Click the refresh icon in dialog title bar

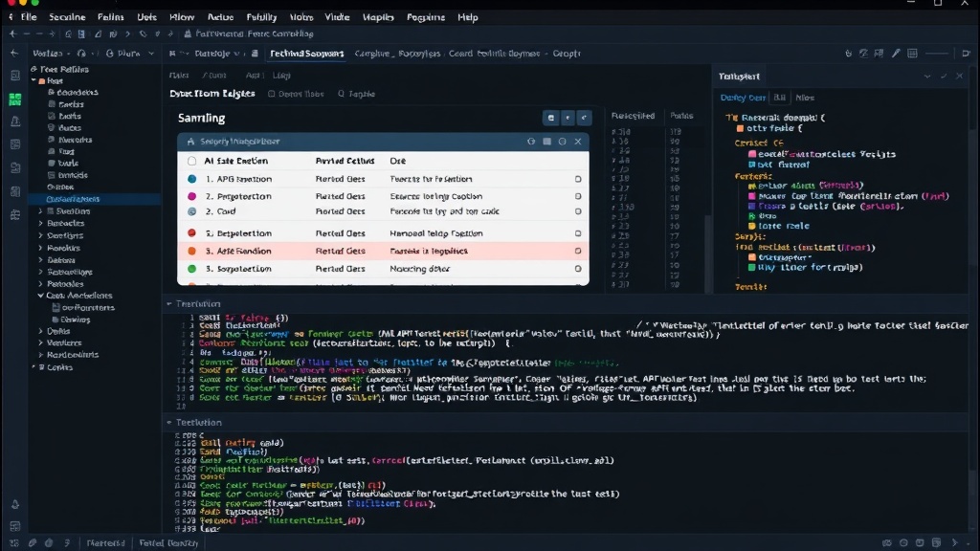(x=530, y=142)
